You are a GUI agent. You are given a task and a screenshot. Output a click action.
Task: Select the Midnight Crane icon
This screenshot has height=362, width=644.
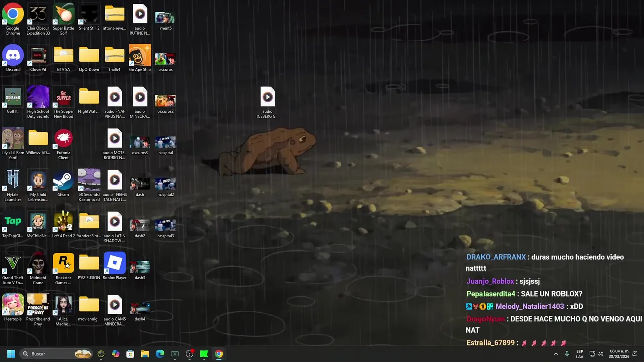[x=38, y=269]
